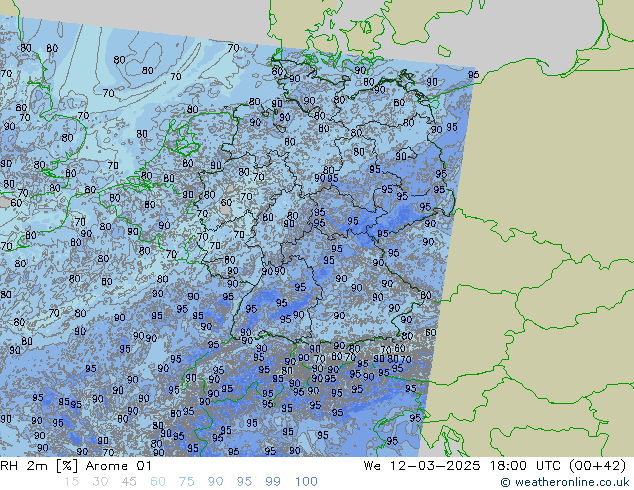Click the legend value 100

click(x=306, y=482)
